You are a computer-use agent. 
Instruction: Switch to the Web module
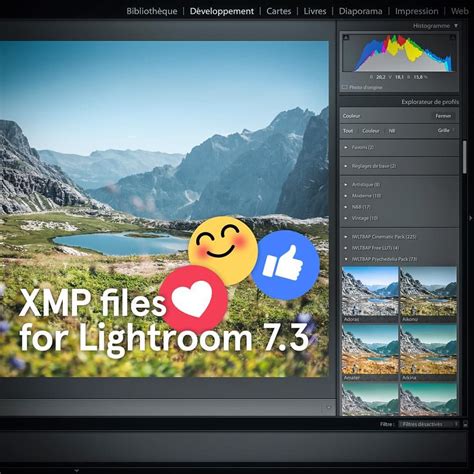460,11
